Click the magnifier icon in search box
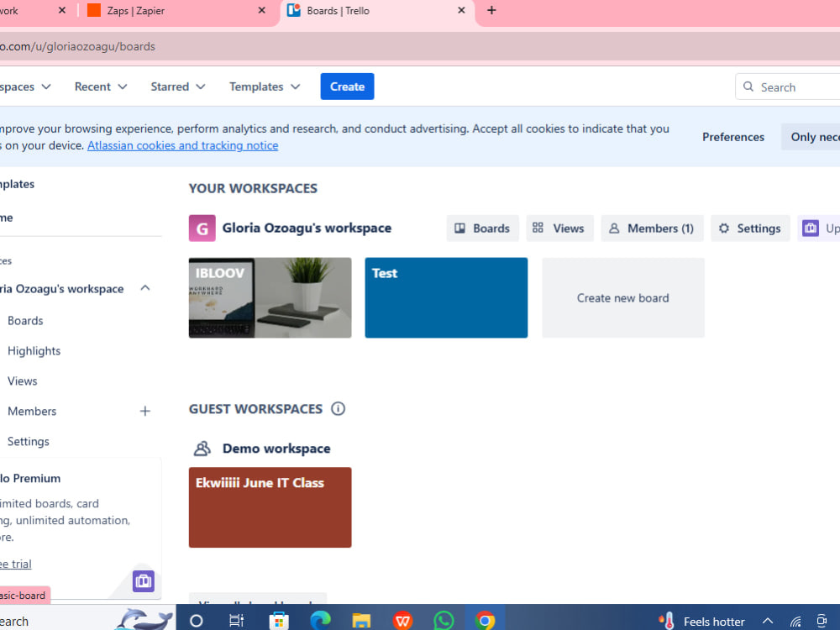 748,87
